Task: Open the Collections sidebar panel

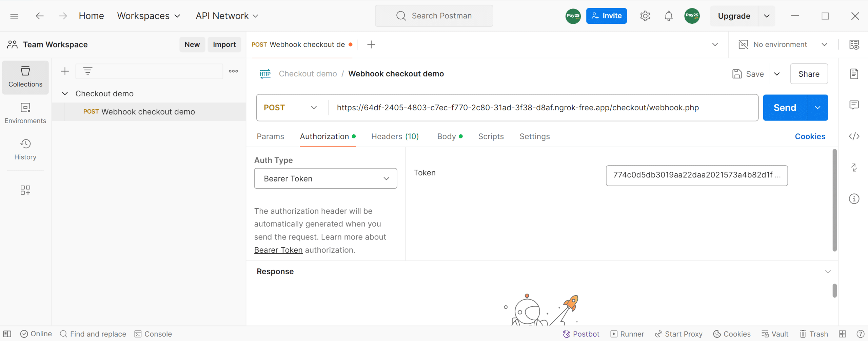Action: click(25, 77)
